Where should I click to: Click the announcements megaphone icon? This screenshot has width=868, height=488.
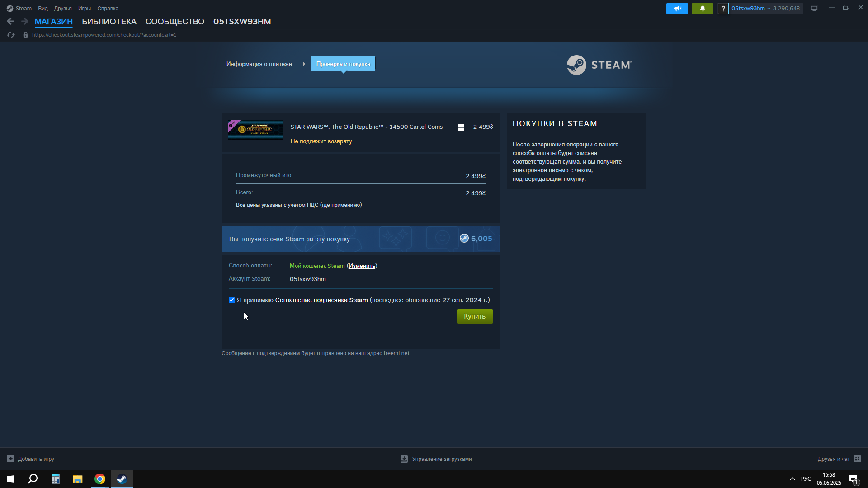click(677, 9)
